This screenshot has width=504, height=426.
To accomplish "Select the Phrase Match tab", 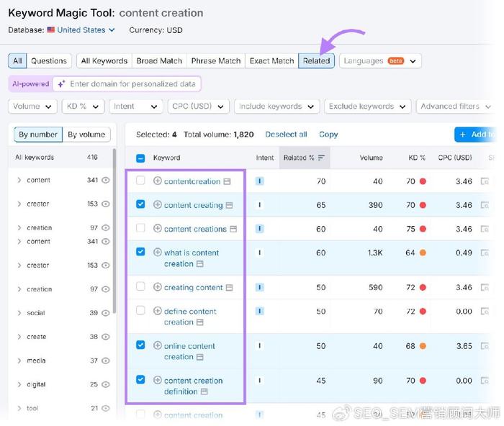I will click(216, 60).
